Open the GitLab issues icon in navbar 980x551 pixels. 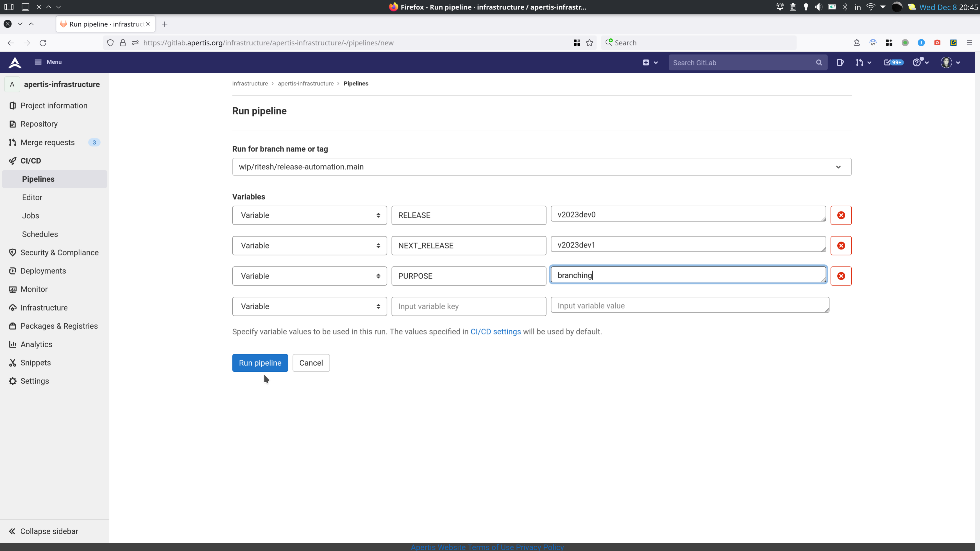[840, 63]
